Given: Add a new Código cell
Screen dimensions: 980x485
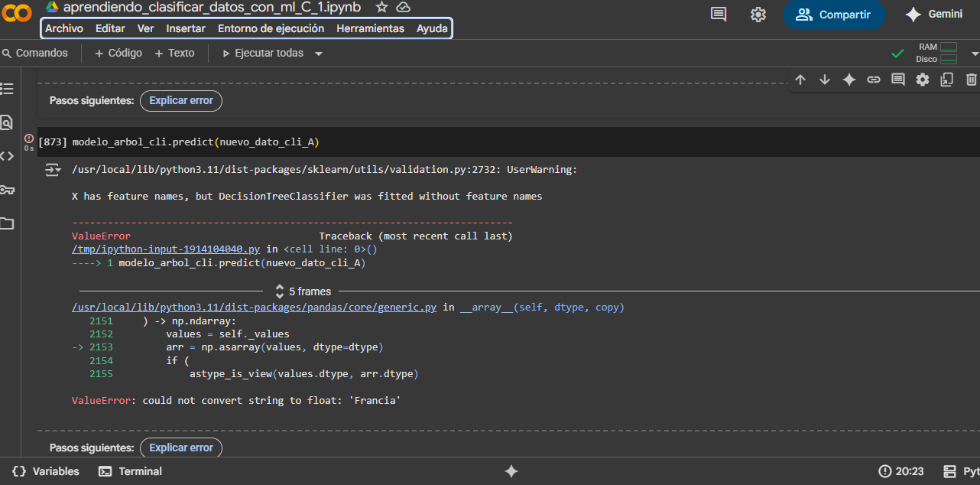Looking at the screenshot, I should click(118, 54).
